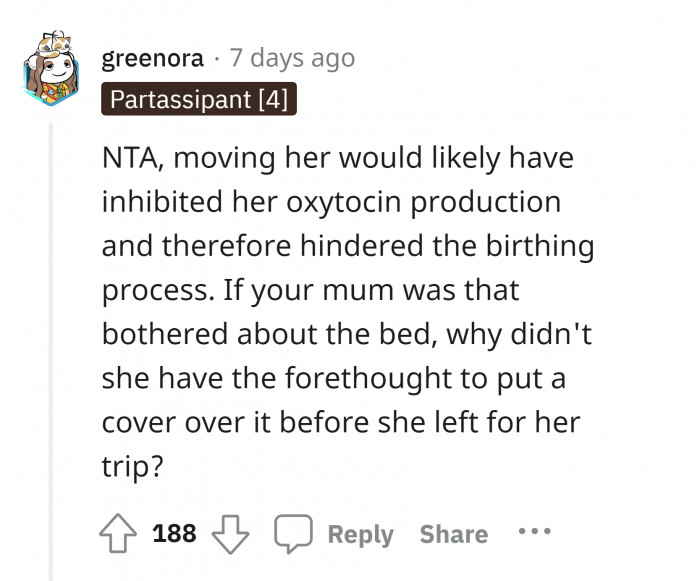700x581 pixels.
Task: Downvote greenora's comment
Action: 232,533
